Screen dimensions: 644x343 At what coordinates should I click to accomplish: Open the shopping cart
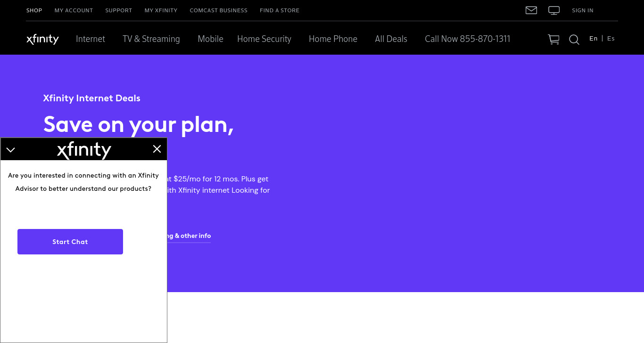coord(553,40)
